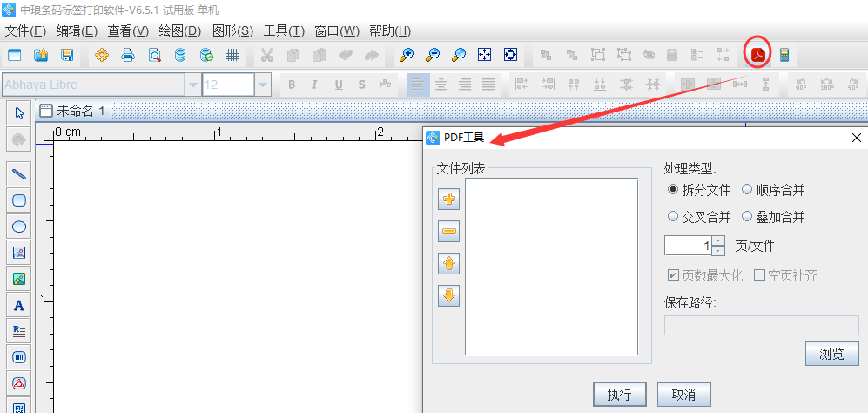Click the printer icon to print
The height and width of the screenshot is (413, 868).
[128, 55]
